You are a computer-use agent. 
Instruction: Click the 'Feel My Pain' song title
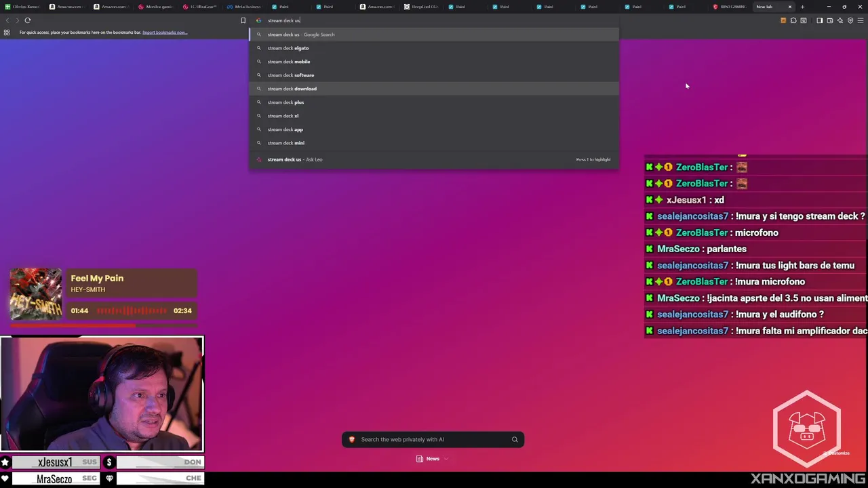coord(97,279)
